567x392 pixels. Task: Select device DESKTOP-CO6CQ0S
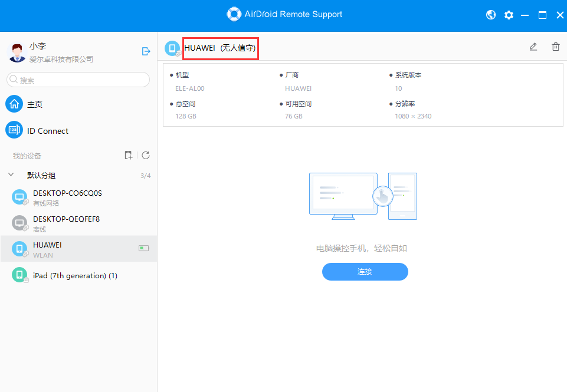click(78, 197)
